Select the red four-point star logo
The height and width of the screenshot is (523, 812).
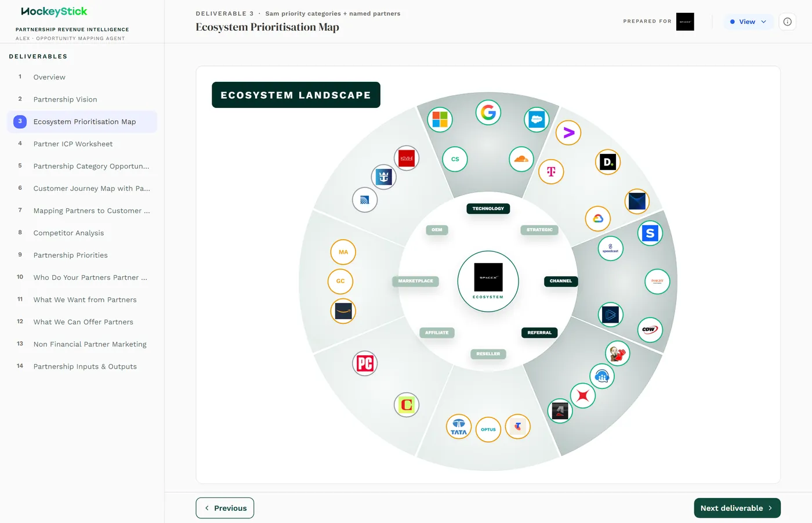[x=583, y=396]
